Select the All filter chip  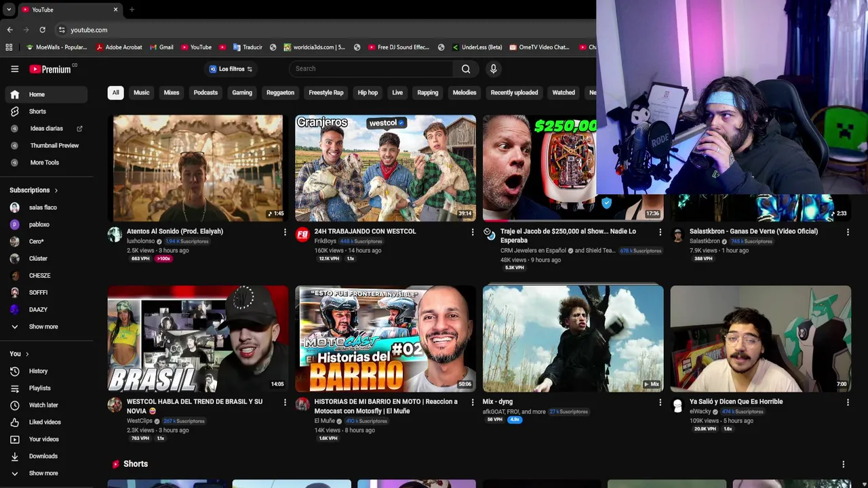point(115,92)
